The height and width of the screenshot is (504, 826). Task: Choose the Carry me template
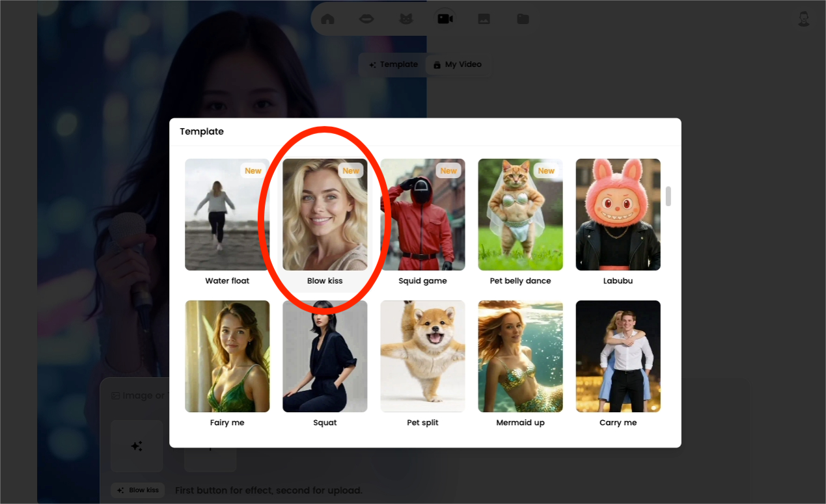pos(618,364)
